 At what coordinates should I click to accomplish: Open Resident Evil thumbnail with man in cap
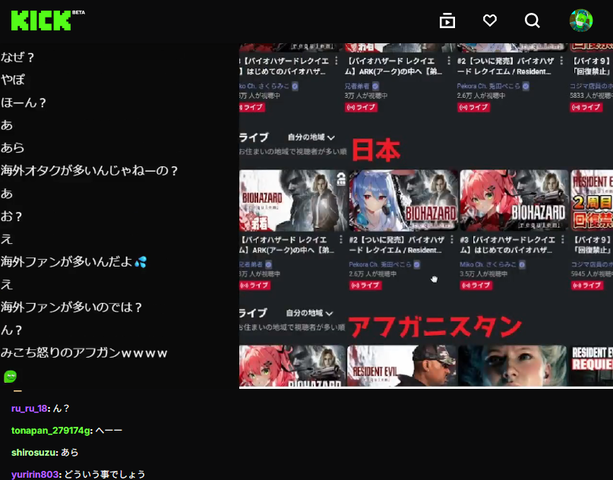[401, 365]
